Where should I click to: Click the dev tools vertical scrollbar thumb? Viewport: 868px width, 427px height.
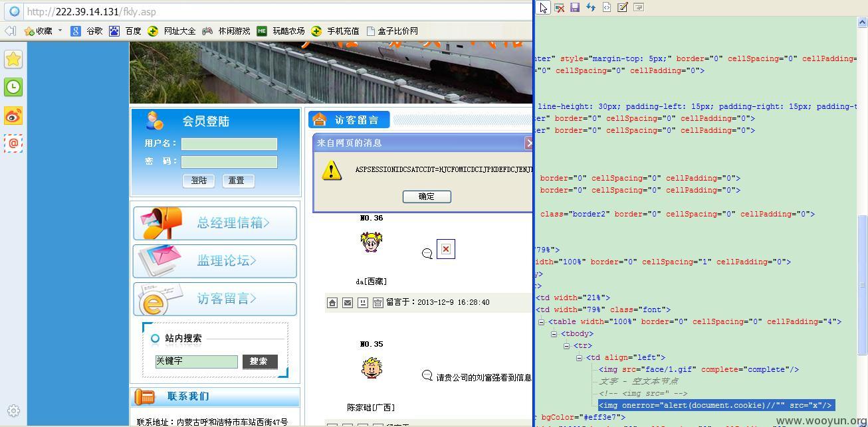coord(863,284)
